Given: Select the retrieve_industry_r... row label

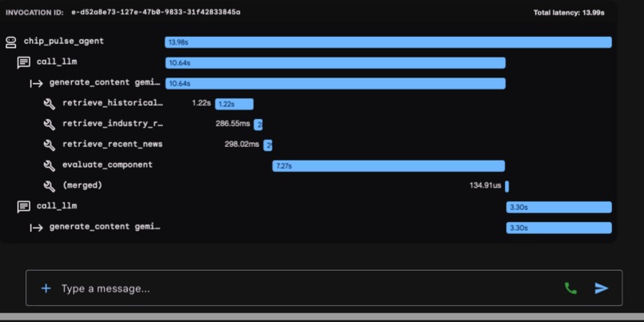Looking at the screenshot, I should click(x=113, y=124).
